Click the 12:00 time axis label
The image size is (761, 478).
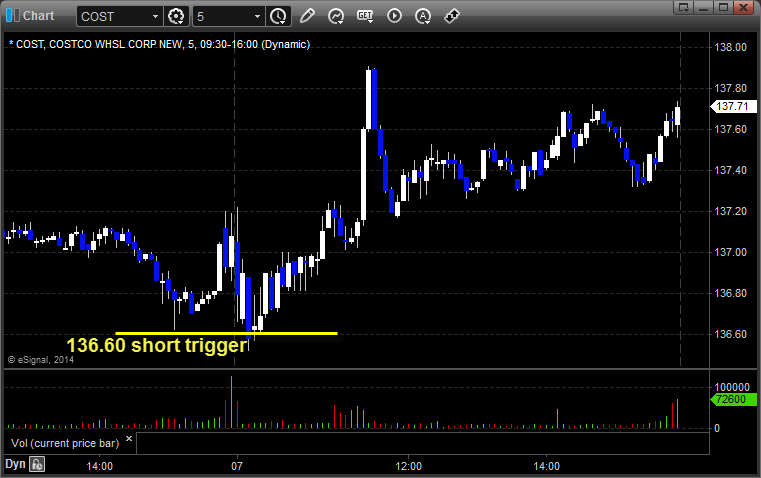(409, 466)
